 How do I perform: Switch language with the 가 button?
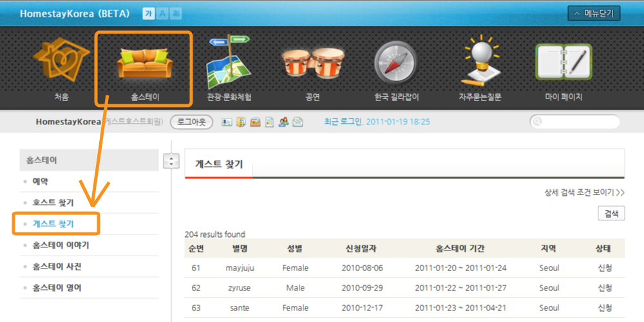pos(149,14)
